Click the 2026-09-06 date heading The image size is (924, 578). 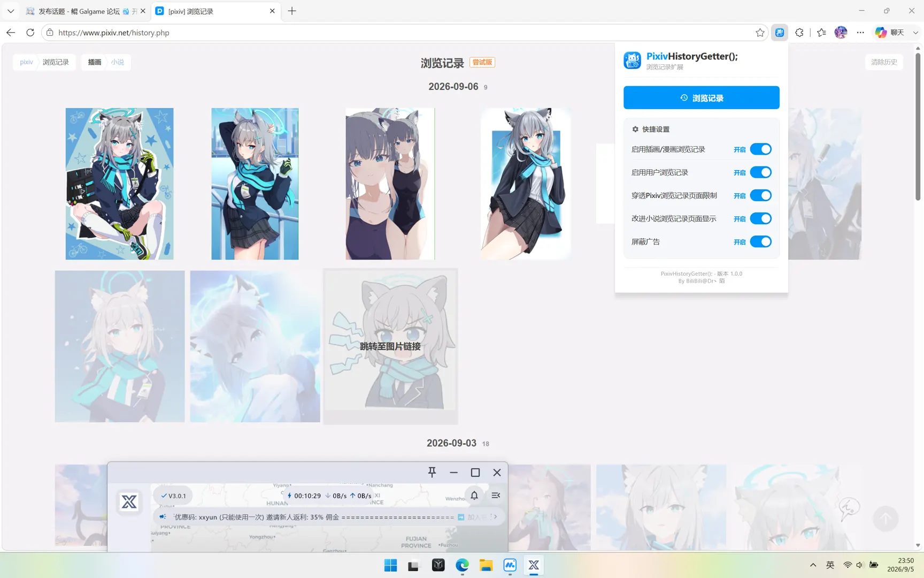point(453,87)
